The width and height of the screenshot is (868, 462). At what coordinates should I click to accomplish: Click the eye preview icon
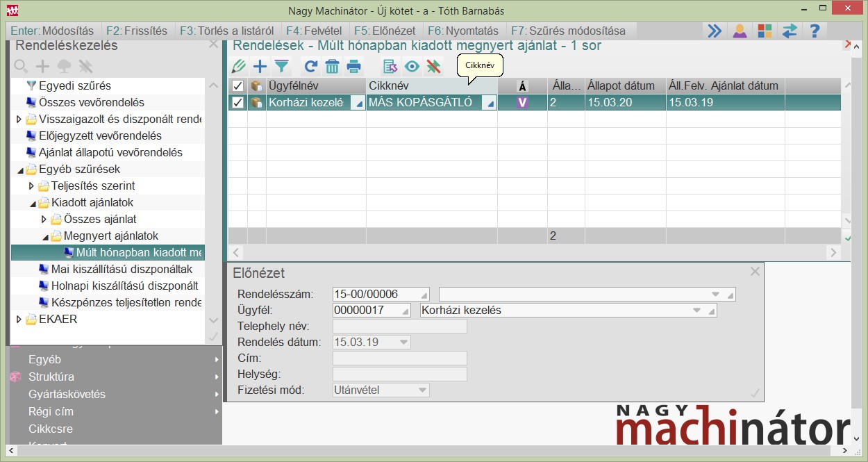coord(412,67)
